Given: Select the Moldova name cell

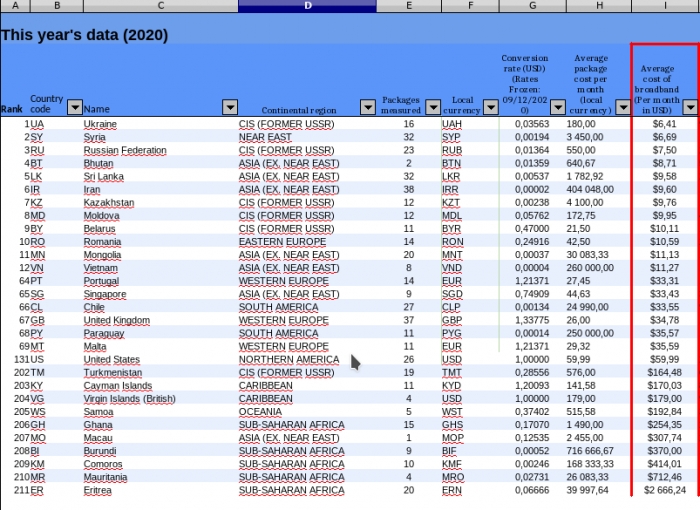Looking at the screenshot, I should coord(161,215).
